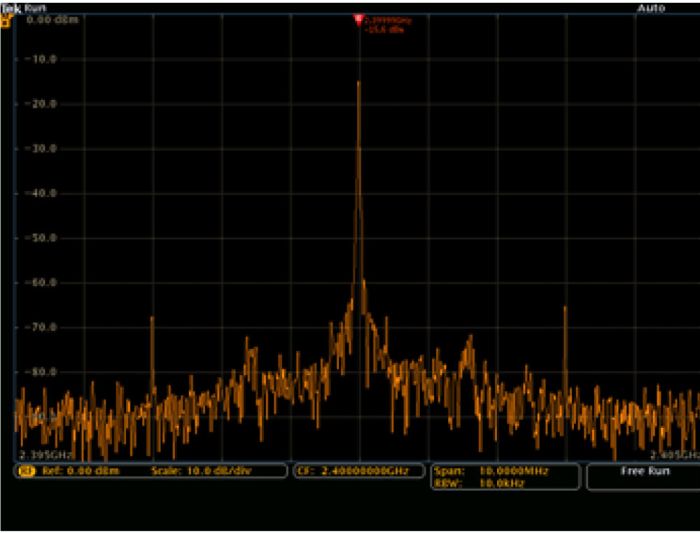Click the 2.405GHz stop frequency label
The width and height of the screenshot is (700, 533).
click(x=675, y=455)
